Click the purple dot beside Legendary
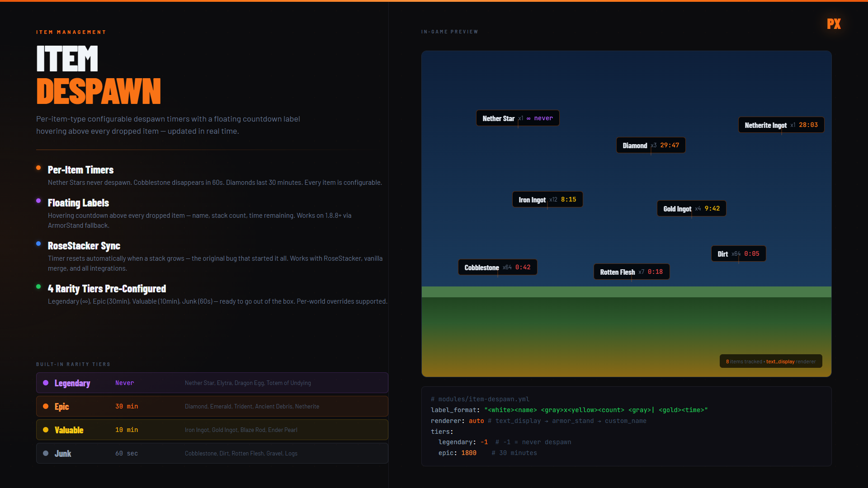Image resolution: width=868 pixels, height=488 pixels. click(x=46, y=383)
